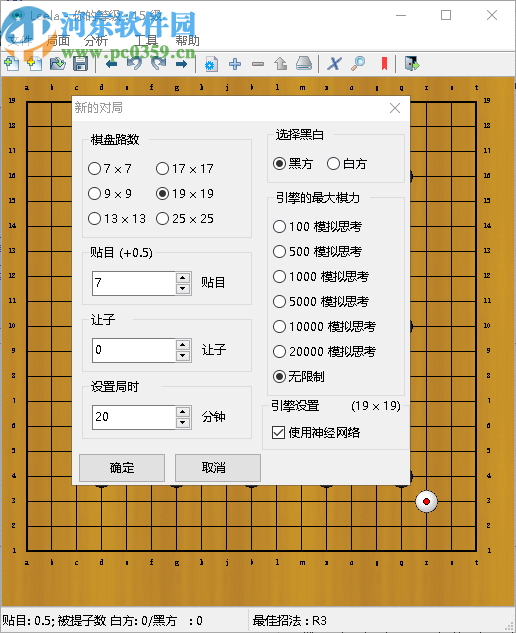Viewport: 516px width, 633px height.
Task: Click the magnifying glass toolbar icon
Action: (358, 64)
